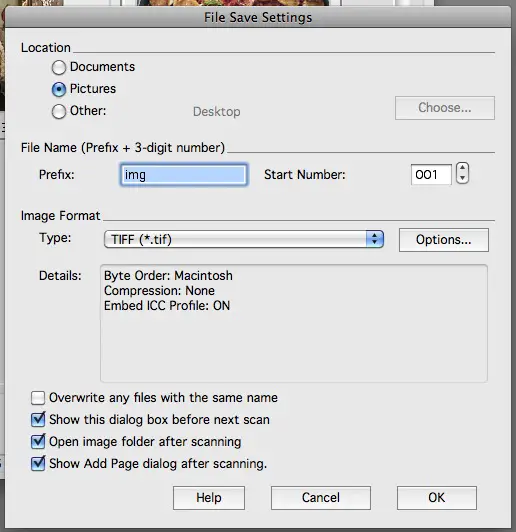Toggle Open image folder after scanning
The height and width of the screenshot is (532, 516).
(38, 441)
